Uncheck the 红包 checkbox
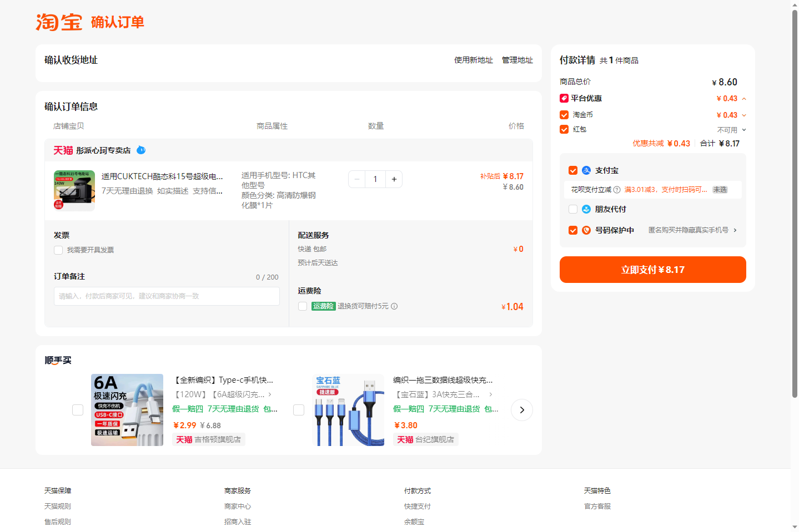 pos(564,129)
